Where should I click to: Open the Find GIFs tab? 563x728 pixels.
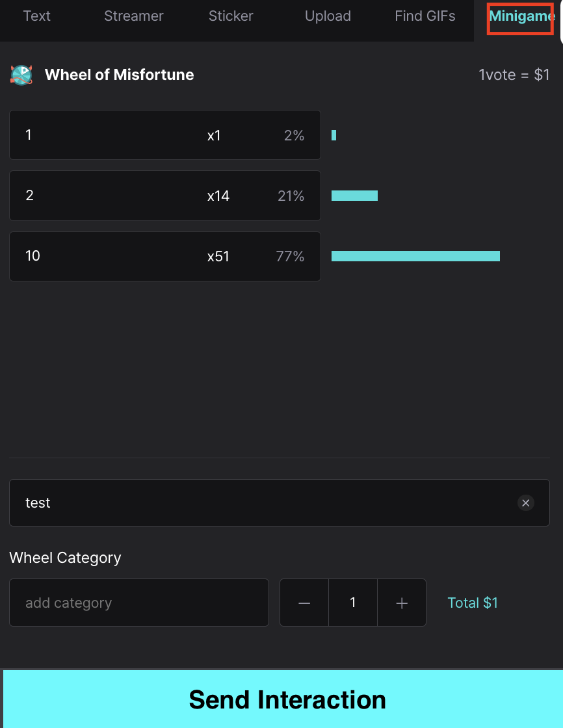tap(425, 16)
